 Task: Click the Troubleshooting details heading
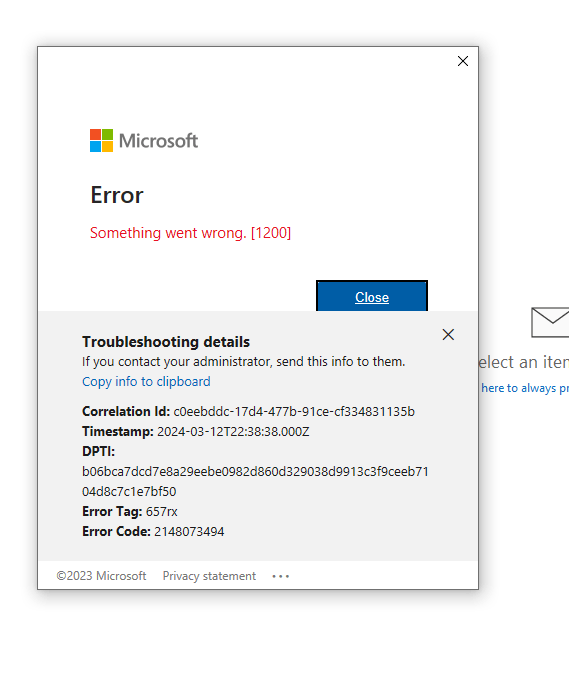pos(166,342)
